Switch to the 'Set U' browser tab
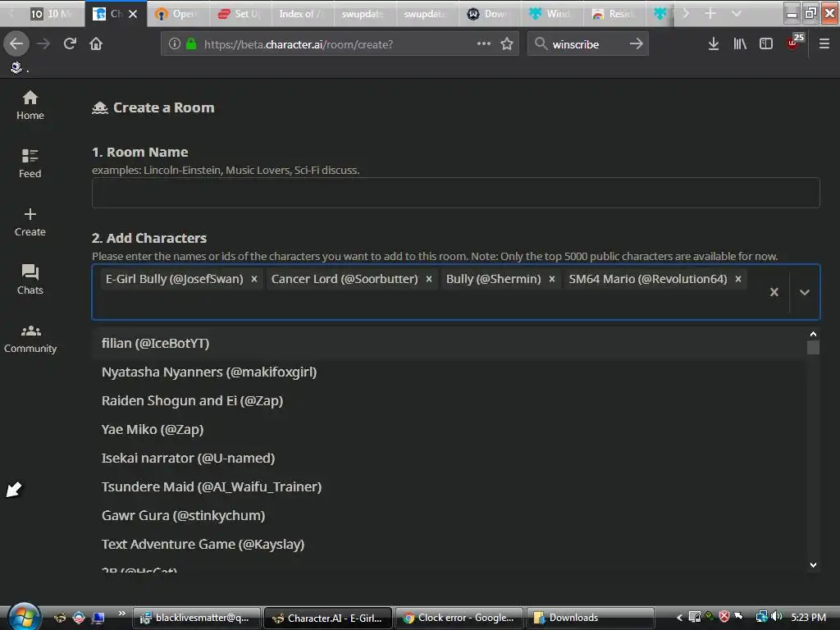This screenshot has height=630, width=840. 240,14
